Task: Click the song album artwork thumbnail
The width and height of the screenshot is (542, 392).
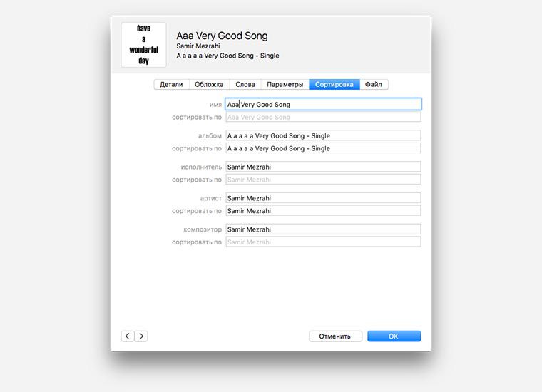Action: coord(143,45)
